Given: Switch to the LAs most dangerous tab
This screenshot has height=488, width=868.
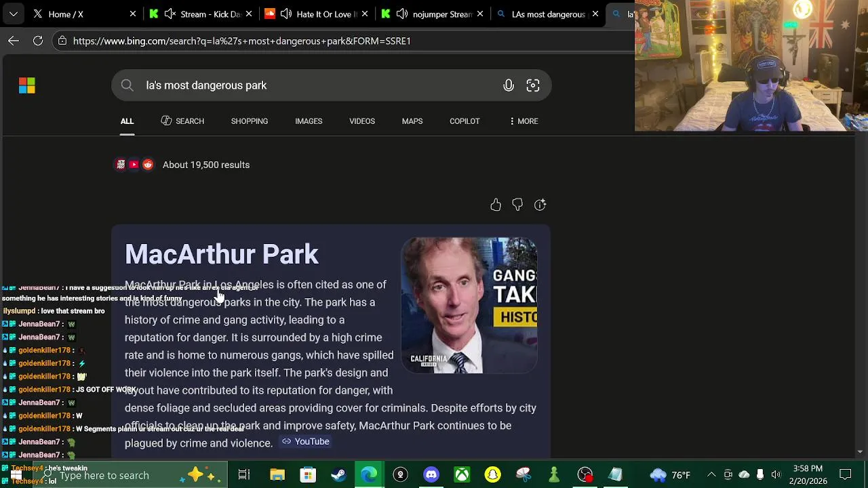Looking at the screenshot, I should click(x=548, y=14).
